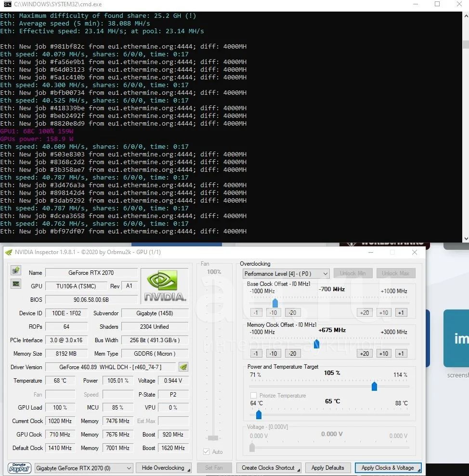The width and height of the screenshot is (469, 476).
Task: Click the 'Eth speed: 40.609 MH/s' line in cmd
Action: 94,147
